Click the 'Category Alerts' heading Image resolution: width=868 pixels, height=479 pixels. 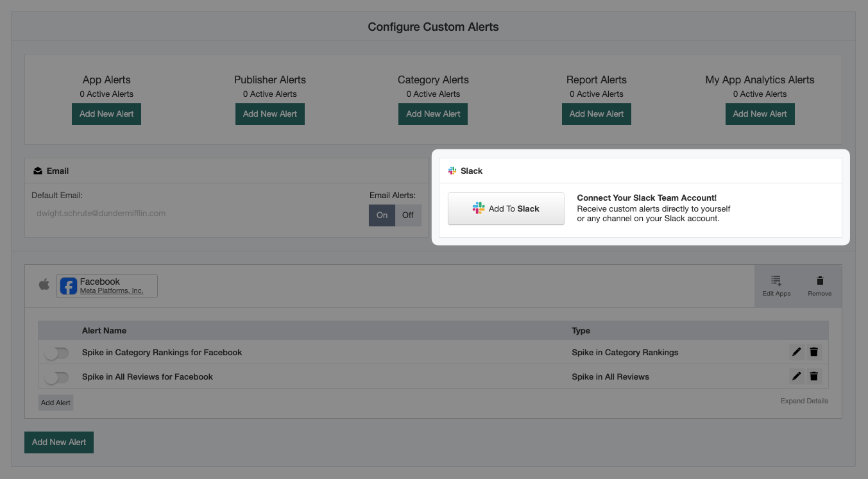pos(433,80)
